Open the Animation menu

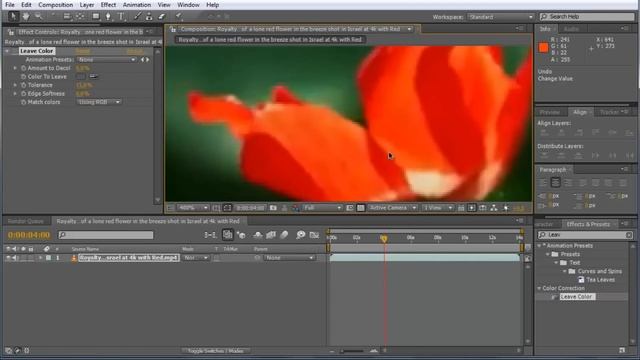click(x=137, y=5)
